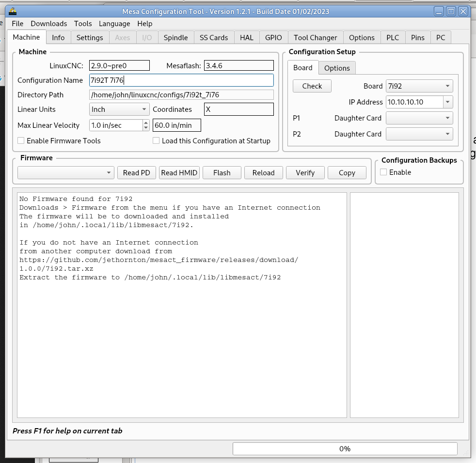Click the Flash button

[x=222, y=172]
